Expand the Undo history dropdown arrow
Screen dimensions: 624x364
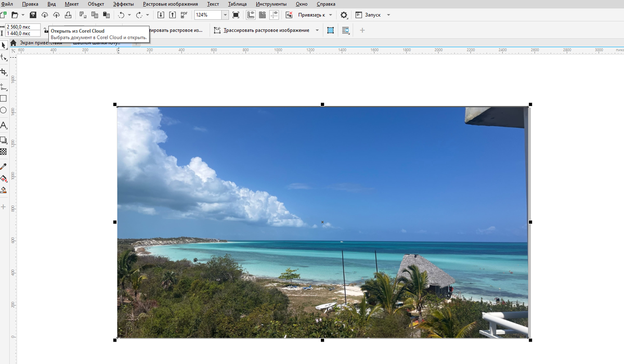(129, 15)
